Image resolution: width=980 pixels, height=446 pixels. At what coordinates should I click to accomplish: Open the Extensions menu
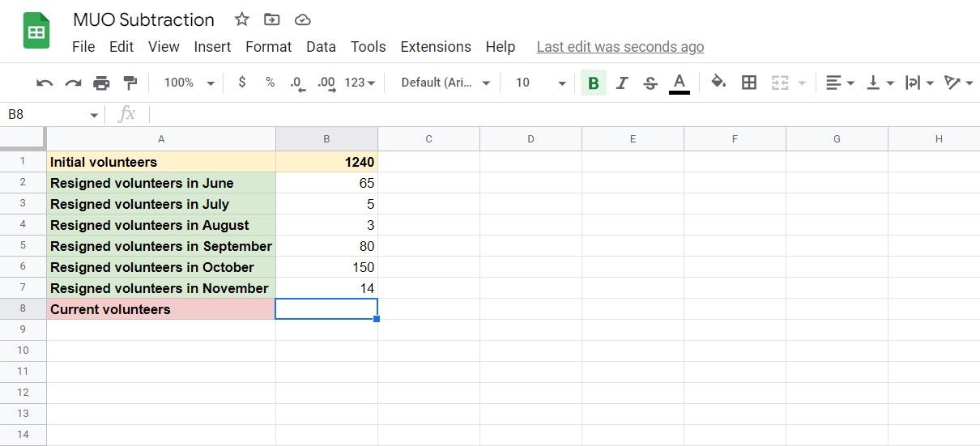(436, 47)
